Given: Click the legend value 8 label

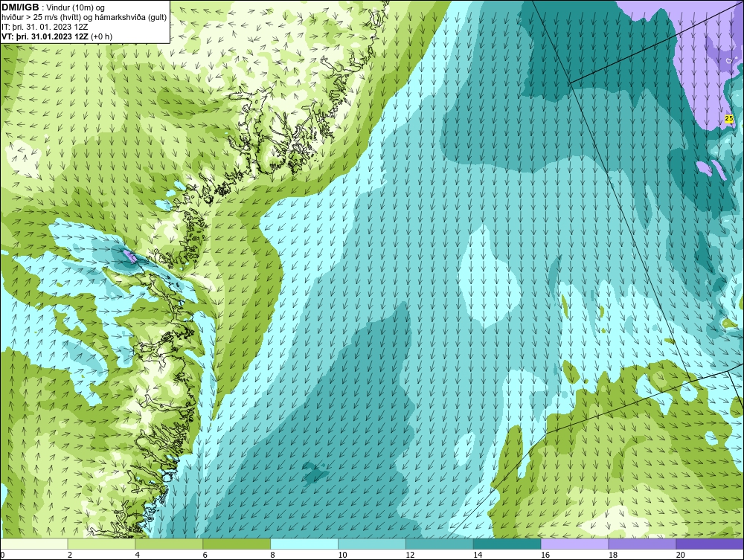Looking at the screenshot, I should coord(272,555).
